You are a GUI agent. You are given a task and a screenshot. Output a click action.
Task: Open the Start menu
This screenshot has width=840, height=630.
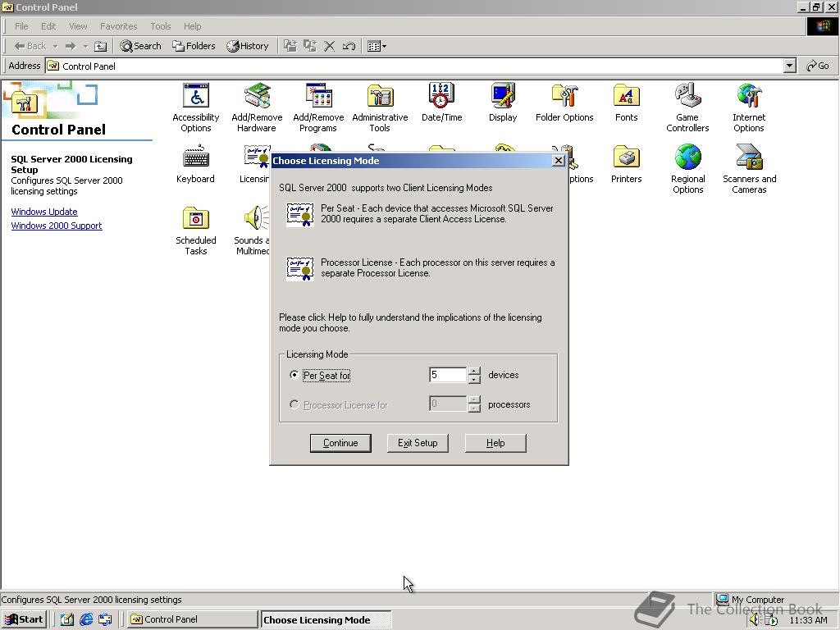(25, 619)
